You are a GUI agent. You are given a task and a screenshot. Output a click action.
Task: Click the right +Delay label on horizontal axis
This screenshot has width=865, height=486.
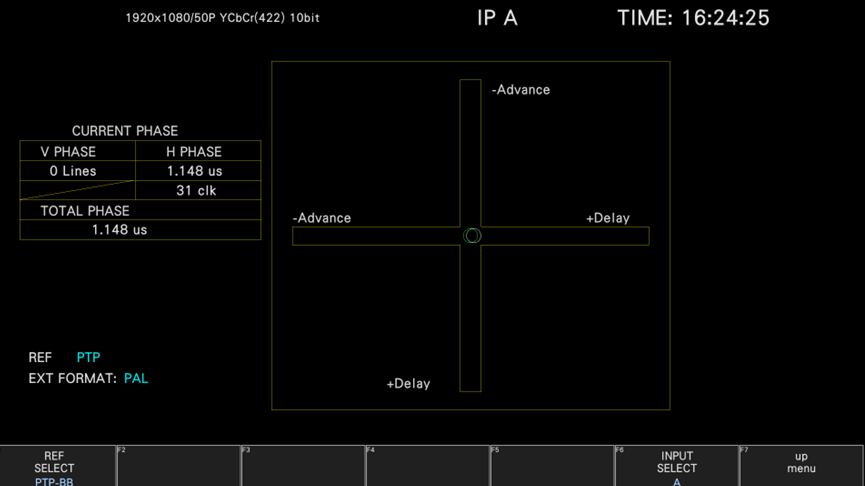click(608, 218)
